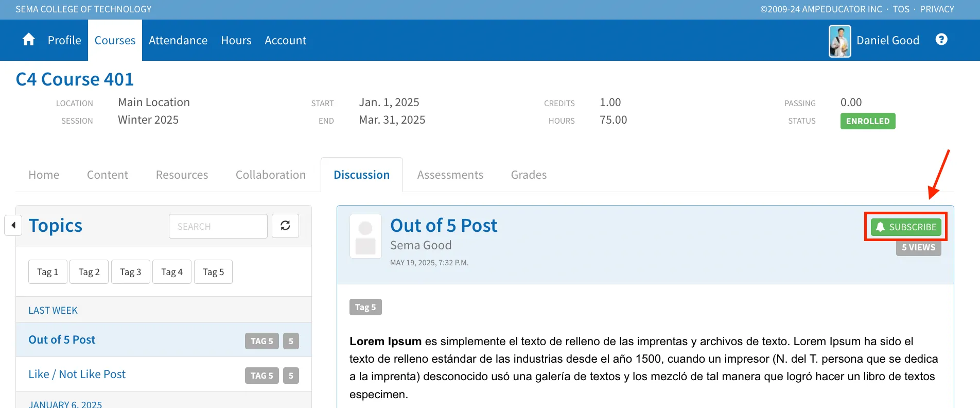Click the post author's placeholder avatar
980x408 pixels.
point(365,236)
